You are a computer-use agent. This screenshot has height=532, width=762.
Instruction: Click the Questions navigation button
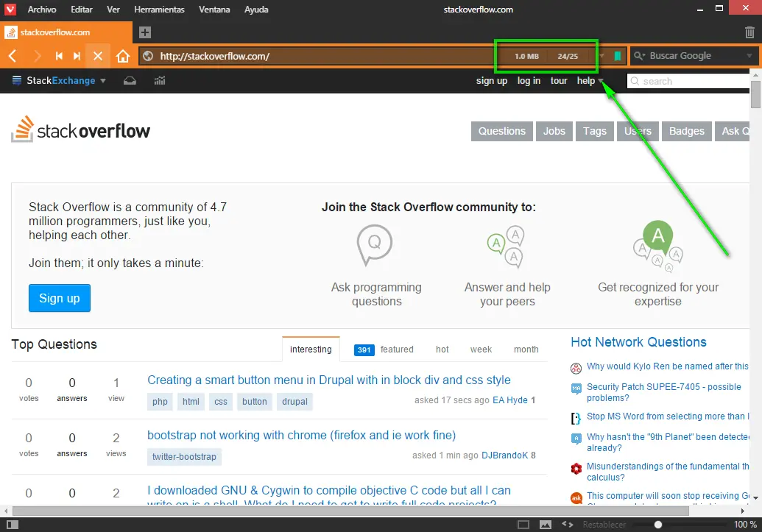(x=502, y=131)
